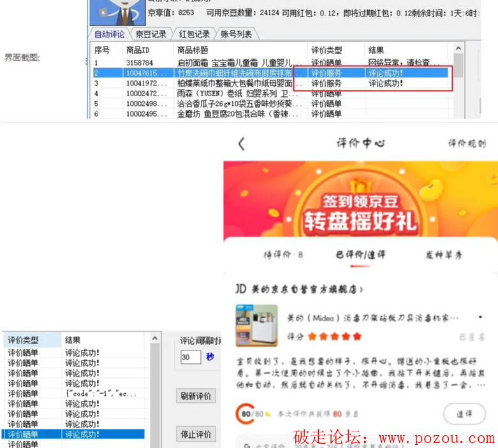Open the 账号列表 tab
The width and height of the screenshot is (498, 448).
tap(236, 34)
